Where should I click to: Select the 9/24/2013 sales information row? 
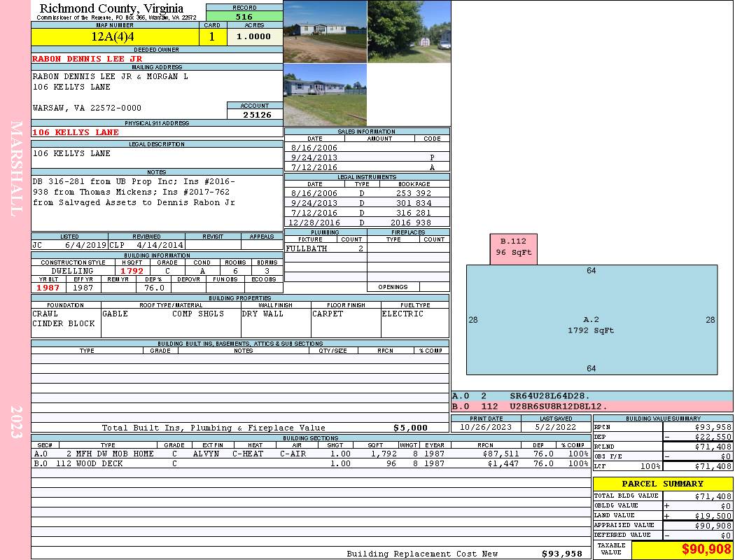[x=367, y=157]
